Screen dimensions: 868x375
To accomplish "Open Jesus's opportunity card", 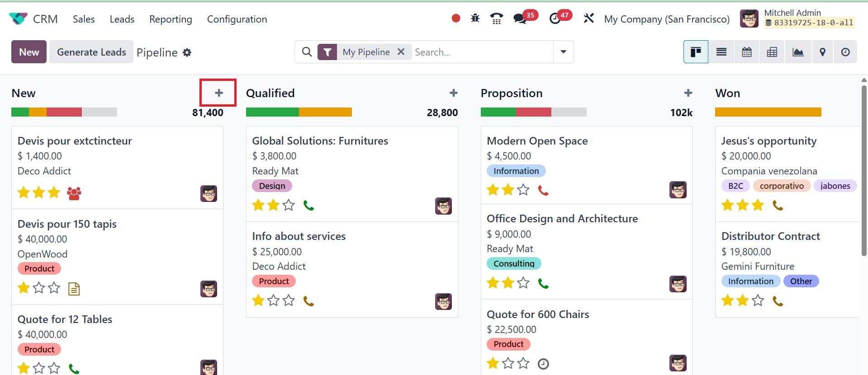I will coord(787,174).
